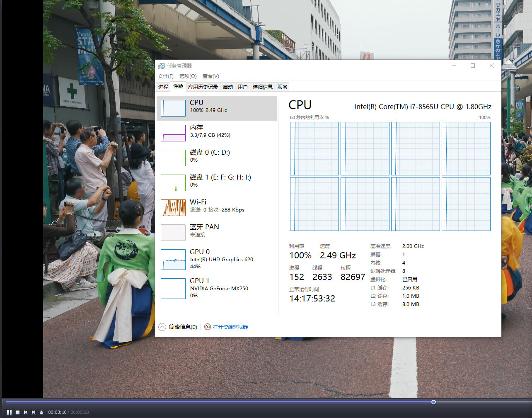The width and height of the screenshot is (532, 418).
Task: Switch to the 服务 tab
Action: (283, 87)
